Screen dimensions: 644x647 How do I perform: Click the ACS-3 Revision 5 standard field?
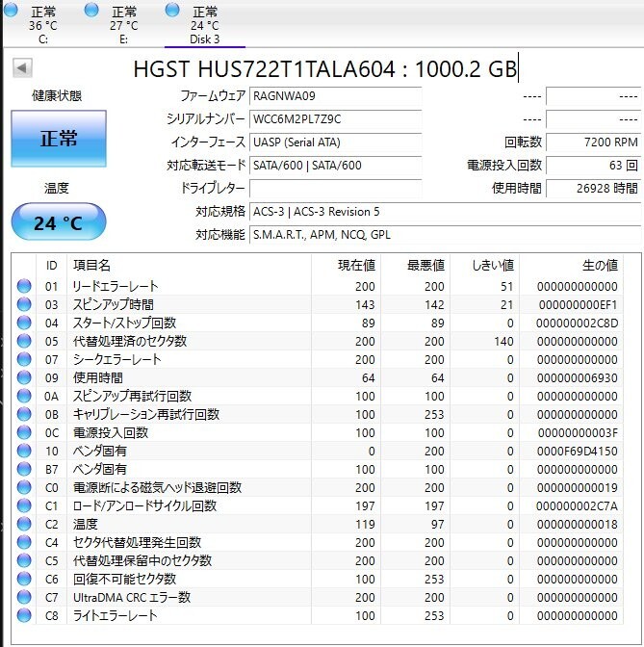[445, 212]
